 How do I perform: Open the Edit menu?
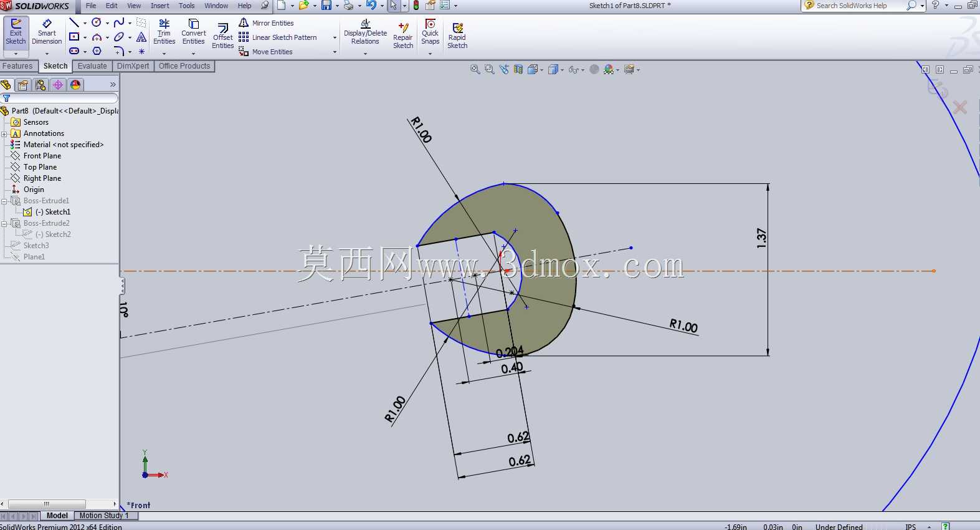tap(112, 6)
